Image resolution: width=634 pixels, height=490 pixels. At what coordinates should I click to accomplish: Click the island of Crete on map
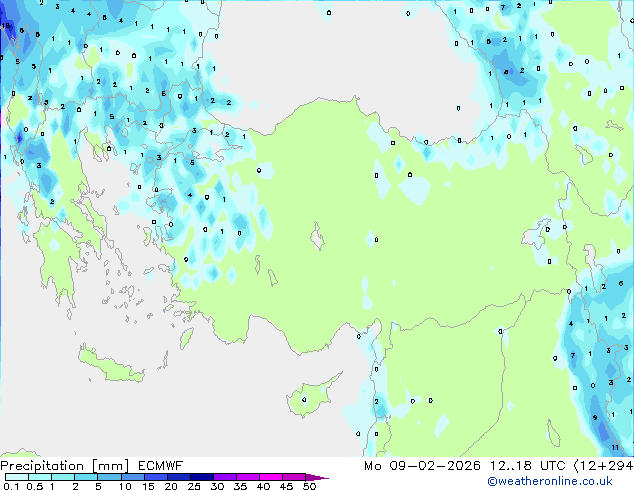point(111,364)
